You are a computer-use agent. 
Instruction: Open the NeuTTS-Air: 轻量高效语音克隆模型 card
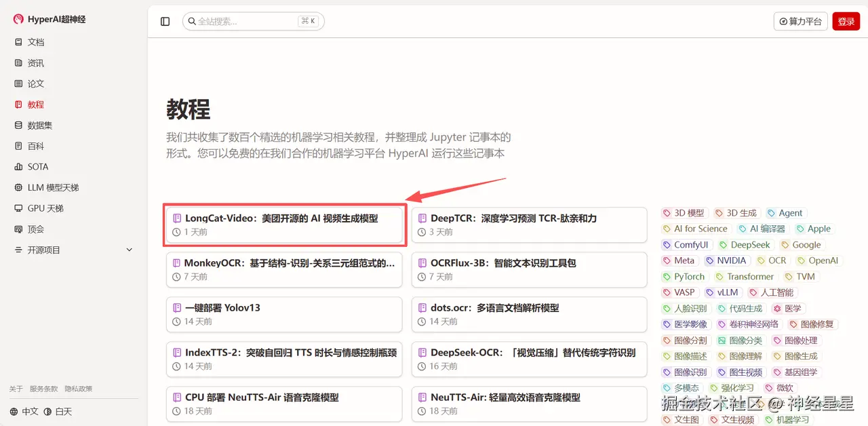pyautogui.click(x=530, y=404)
